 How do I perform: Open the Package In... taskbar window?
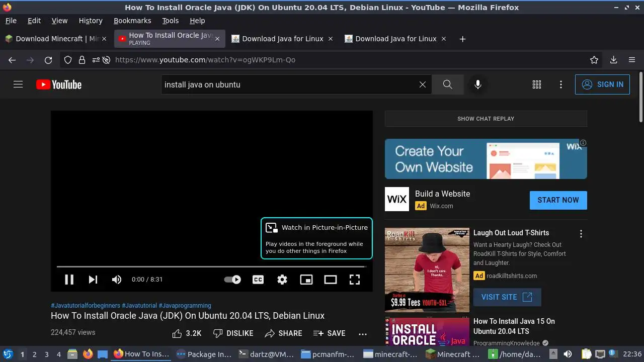[204, 354]
